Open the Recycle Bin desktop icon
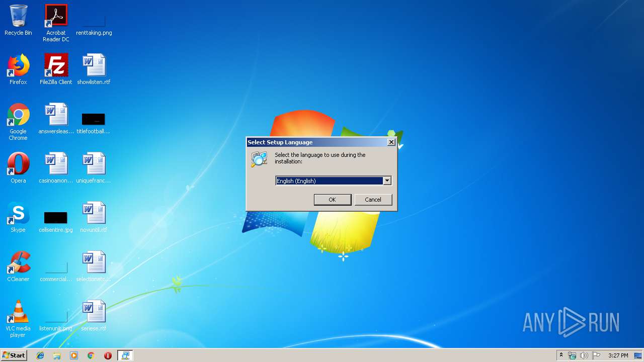644x362 pixels. click(x=18, y=20)
